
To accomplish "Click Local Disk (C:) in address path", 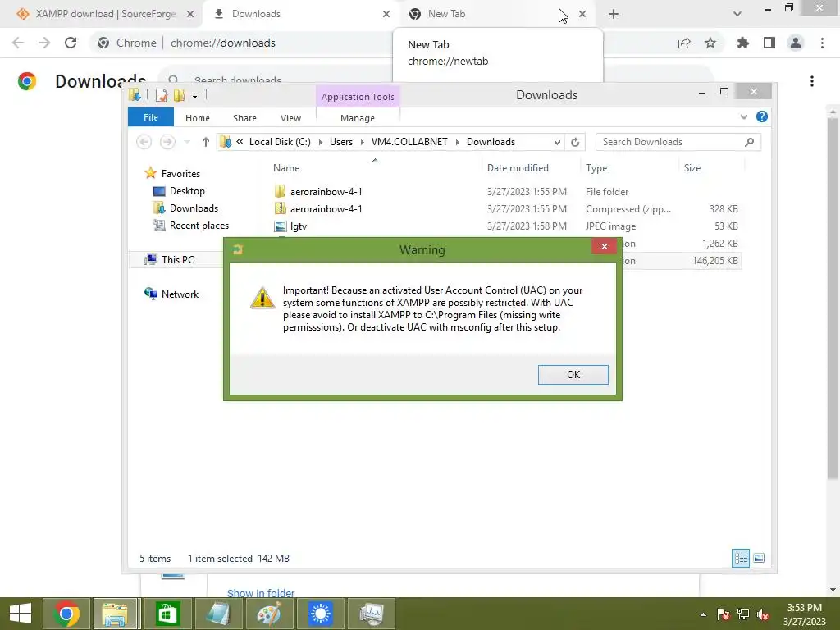I will [x=280, y=142].
